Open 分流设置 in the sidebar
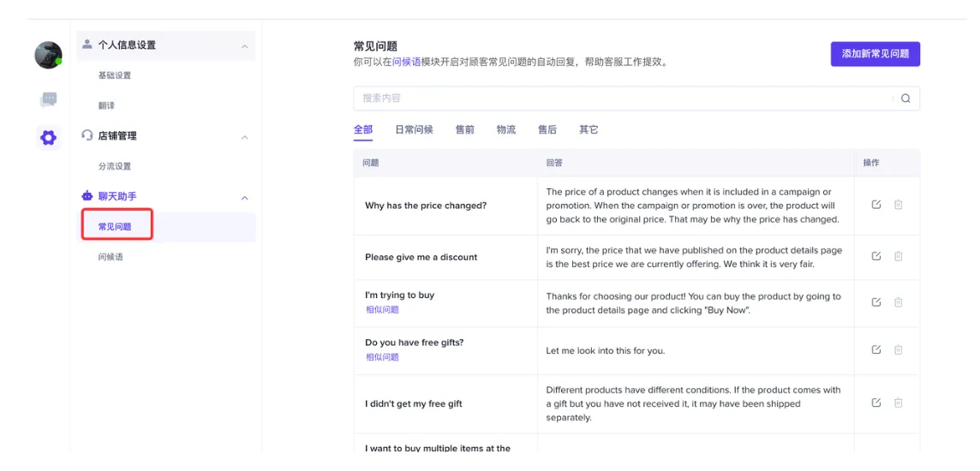This screenshot has width=980, height=471. coord(115,166)
